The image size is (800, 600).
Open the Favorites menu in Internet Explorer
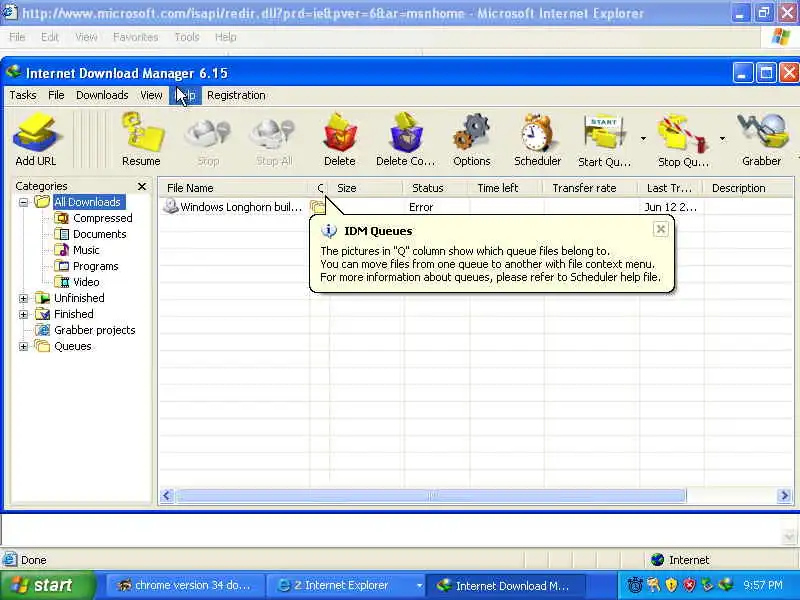pyautogui.click(x=136, y=37)
